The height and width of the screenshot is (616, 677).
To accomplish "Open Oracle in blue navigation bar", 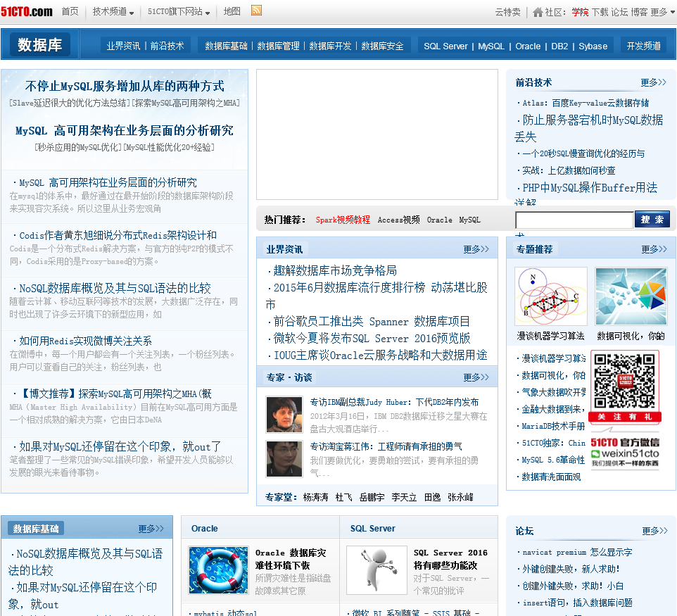I will click(528, 46).
